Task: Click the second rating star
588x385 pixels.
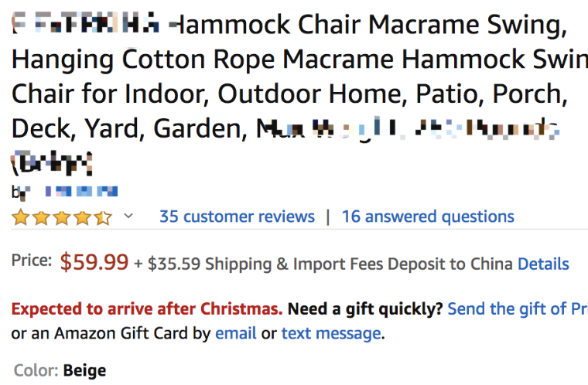Action: 41,217
